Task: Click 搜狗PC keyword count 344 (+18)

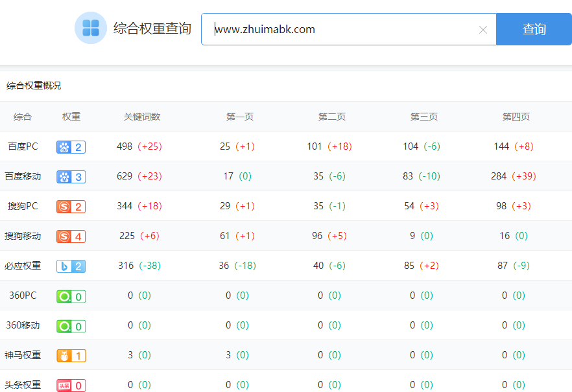Action: pos(139,206)
